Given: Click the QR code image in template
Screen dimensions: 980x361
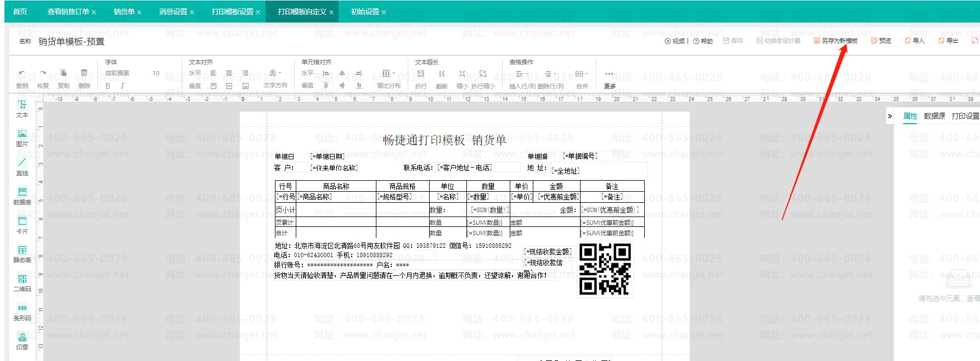Looking at the screenshot, I should coord(605,269).
